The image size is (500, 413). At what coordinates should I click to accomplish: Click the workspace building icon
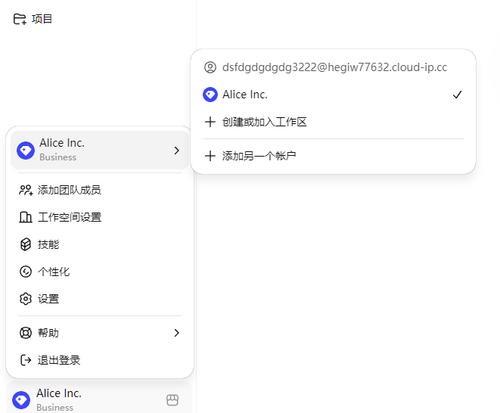[25, 217]
